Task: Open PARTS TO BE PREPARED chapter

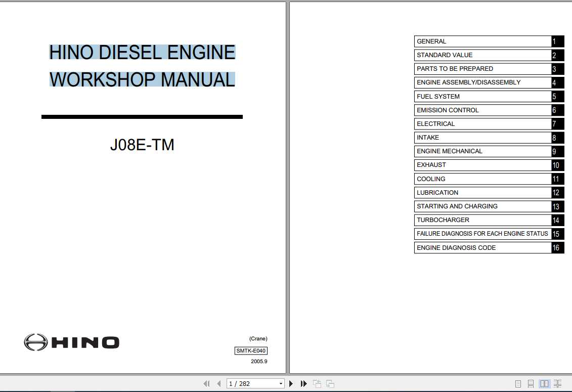Action: [x=489, y=69]
